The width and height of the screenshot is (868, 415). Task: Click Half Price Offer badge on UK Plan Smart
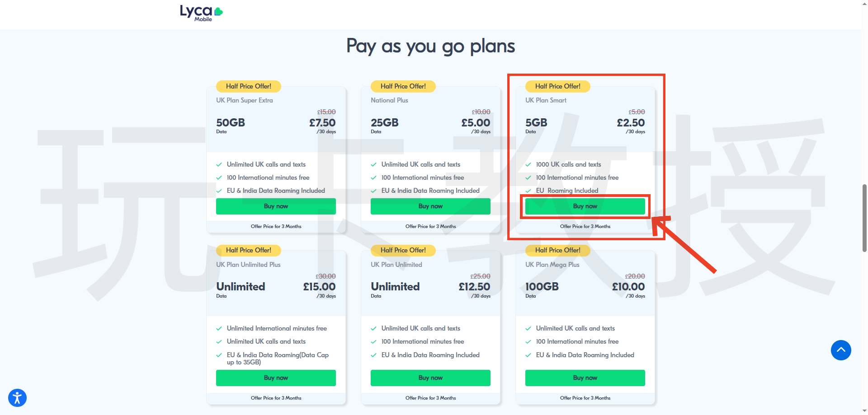(x=557, y=86)
